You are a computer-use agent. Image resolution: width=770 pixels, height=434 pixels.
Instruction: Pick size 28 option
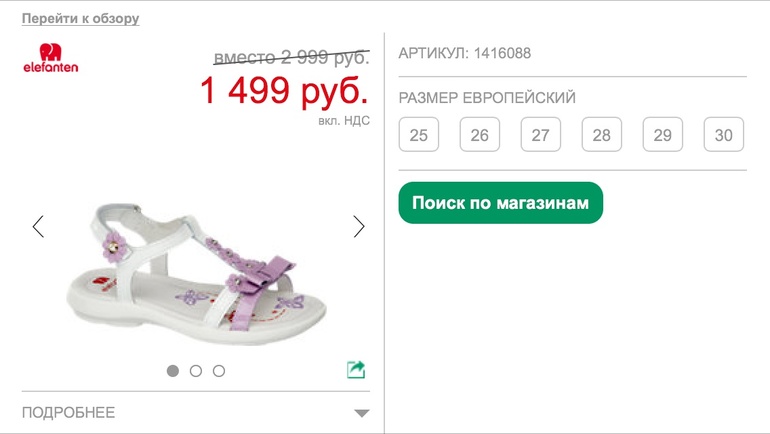(x=602, y=135)
